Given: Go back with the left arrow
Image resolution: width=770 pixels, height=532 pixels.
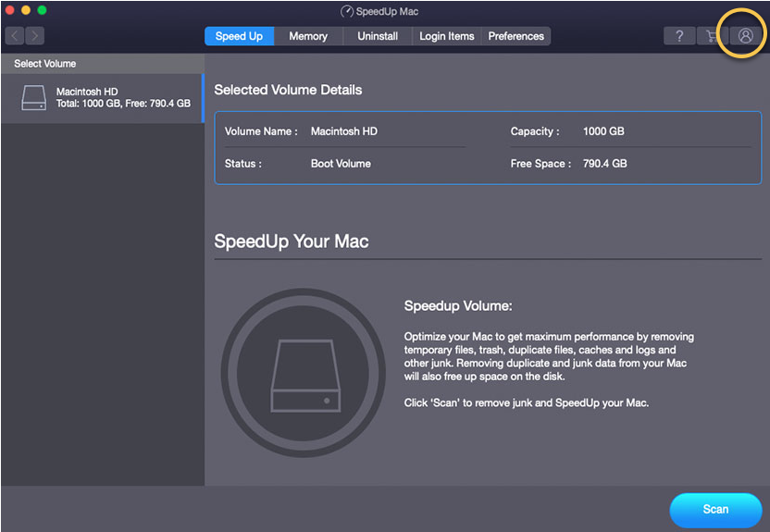Looking at the screenshot, I should click(x=15, y=36).
